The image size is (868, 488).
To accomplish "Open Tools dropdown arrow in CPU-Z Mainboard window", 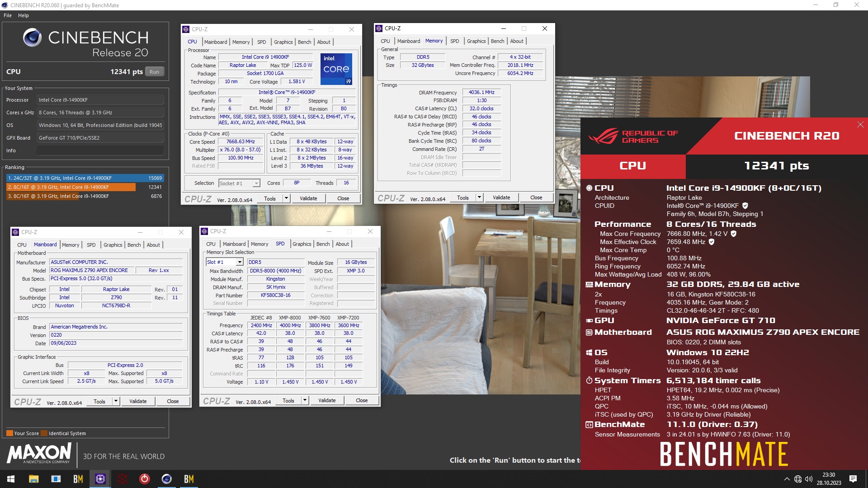I will (116, 401).
